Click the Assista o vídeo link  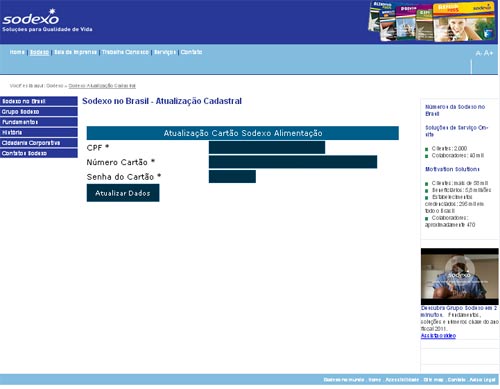click(x=438, y=336)
